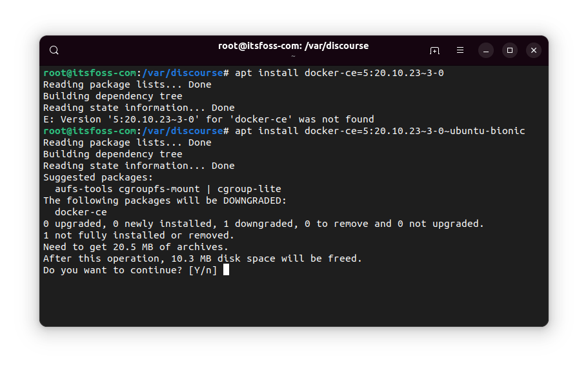Click the 'Suggested packages:' line

(97, 177)
